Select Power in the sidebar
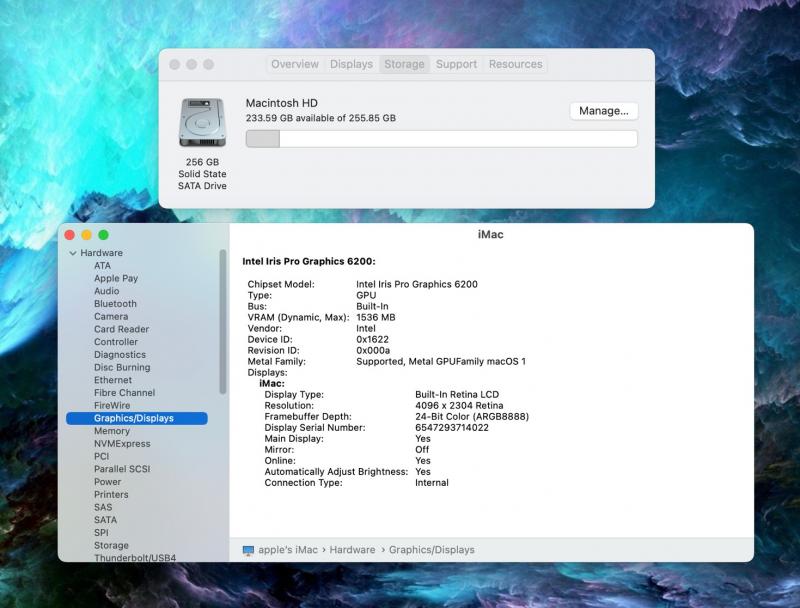Image resolution: width=800 pixels, height=608 pixels. (x=108, y=482)
